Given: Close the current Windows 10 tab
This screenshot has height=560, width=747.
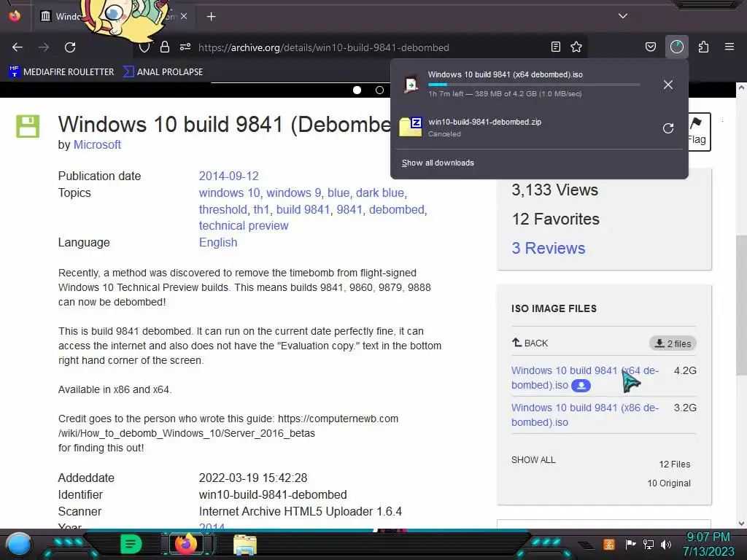Looking at the screenshot, I should (x=184, y=16).
